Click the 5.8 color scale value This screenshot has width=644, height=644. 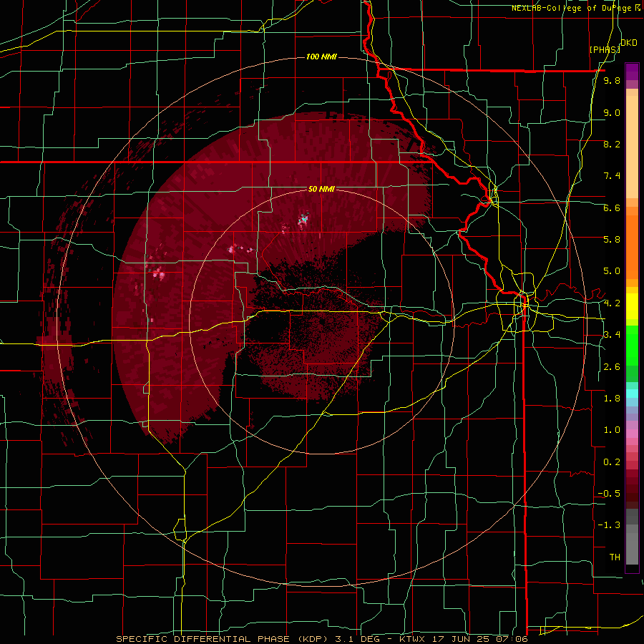pyautogui.click(x=612, y=240)
